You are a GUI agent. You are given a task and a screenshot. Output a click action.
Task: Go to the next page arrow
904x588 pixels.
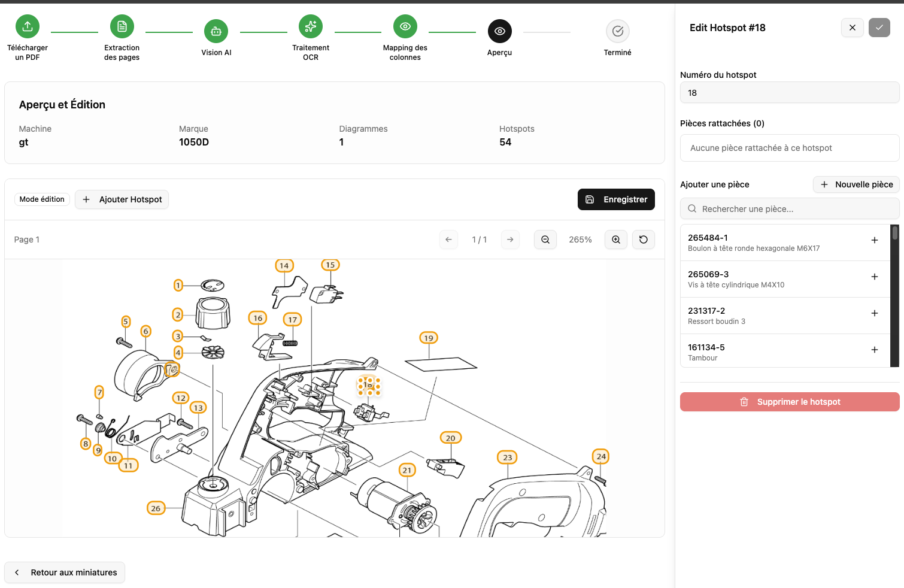509,240
